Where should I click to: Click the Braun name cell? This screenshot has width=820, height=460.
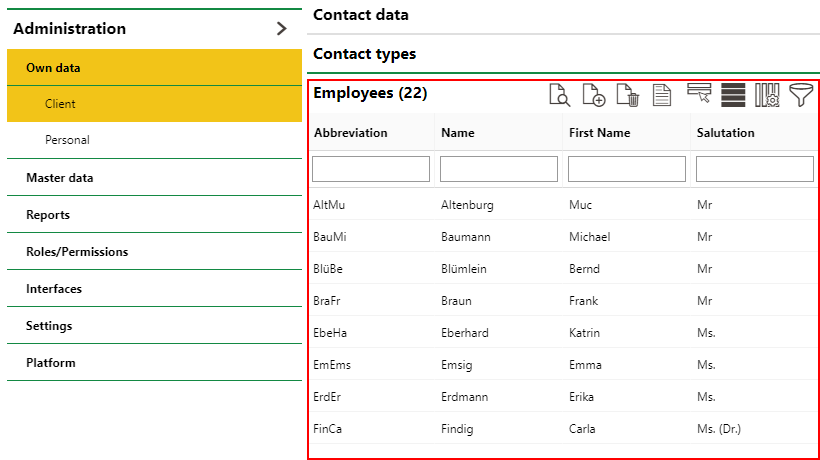(456, 301)
